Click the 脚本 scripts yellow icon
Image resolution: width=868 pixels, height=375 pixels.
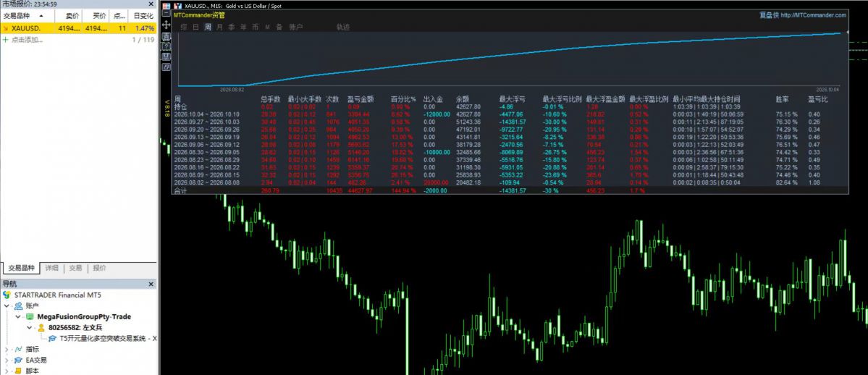tap(18, 371)
